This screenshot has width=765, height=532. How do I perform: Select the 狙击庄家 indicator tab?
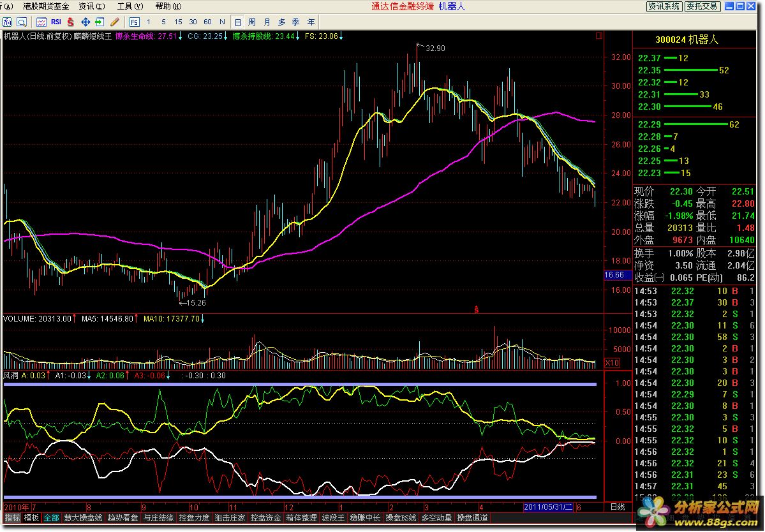pyautogui.click(x=230, y=518)
